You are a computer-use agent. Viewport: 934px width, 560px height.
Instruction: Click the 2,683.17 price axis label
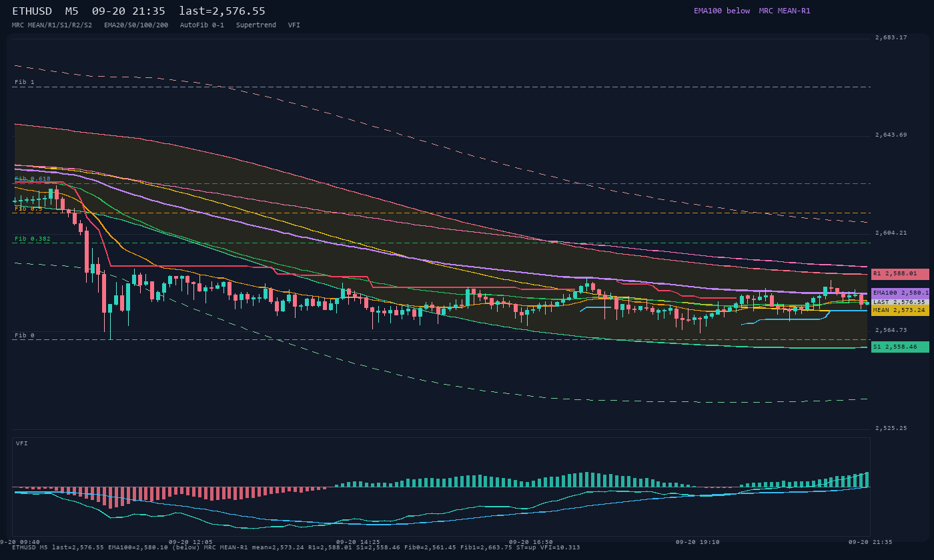(x=891, y=37)
